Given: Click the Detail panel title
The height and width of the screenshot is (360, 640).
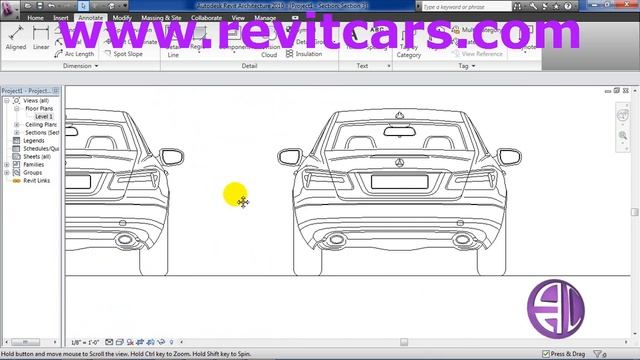Looking at the screenshot, I should (x=249, y=66).
